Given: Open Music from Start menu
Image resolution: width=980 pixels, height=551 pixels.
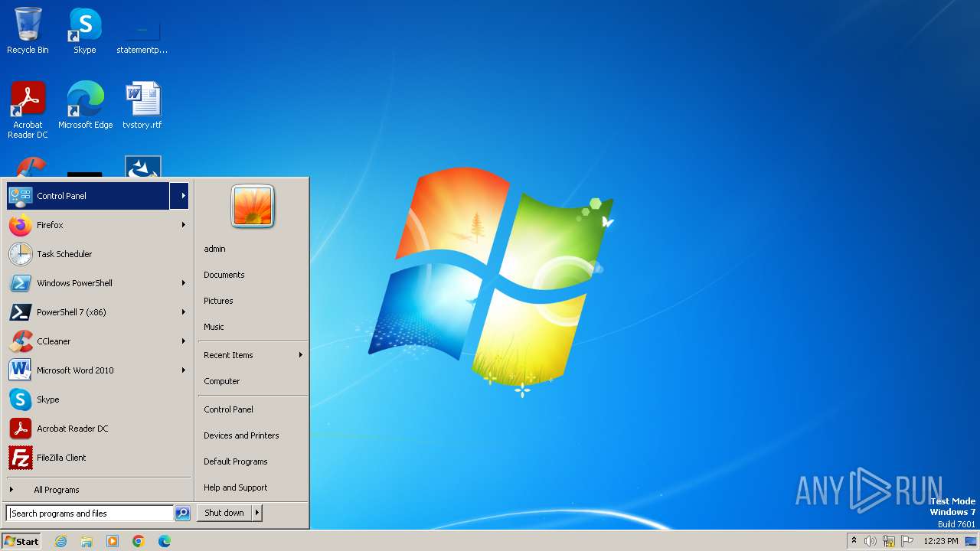Looking at the screenshot, I should coord(253,327).
